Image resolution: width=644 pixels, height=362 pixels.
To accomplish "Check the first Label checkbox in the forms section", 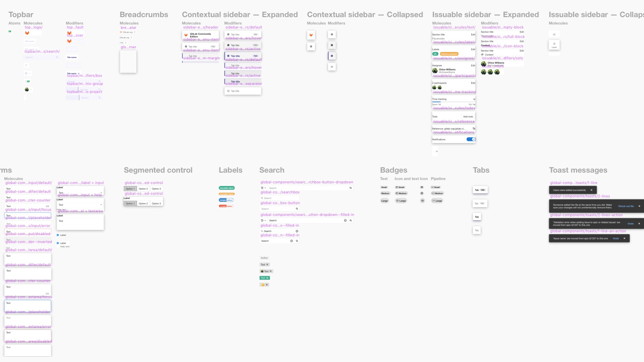I will point(58,235).
